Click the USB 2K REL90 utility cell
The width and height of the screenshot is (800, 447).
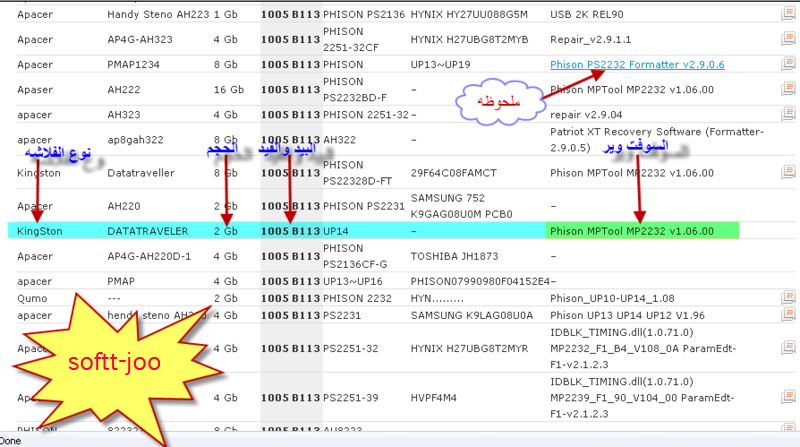point(587,14)
